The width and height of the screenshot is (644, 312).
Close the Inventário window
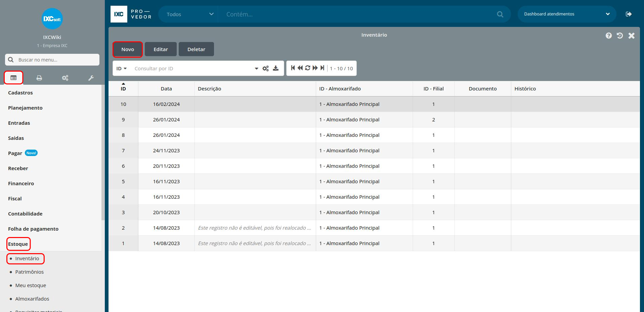632,36
